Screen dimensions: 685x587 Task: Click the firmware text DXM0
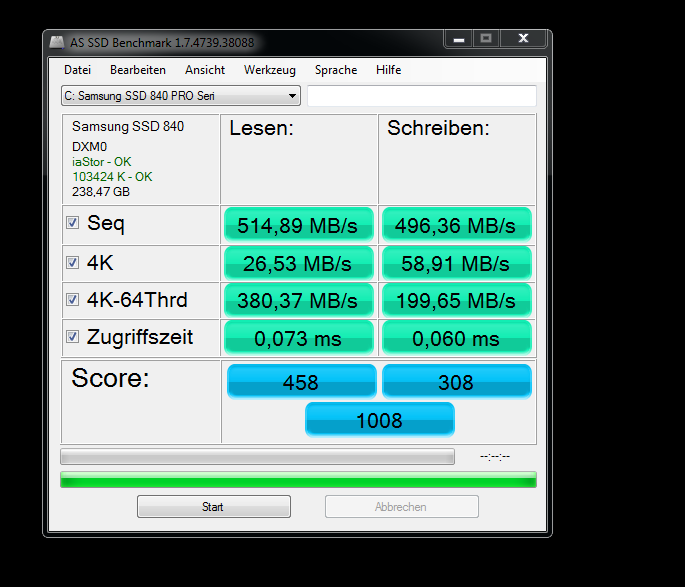tap(90, 146)
